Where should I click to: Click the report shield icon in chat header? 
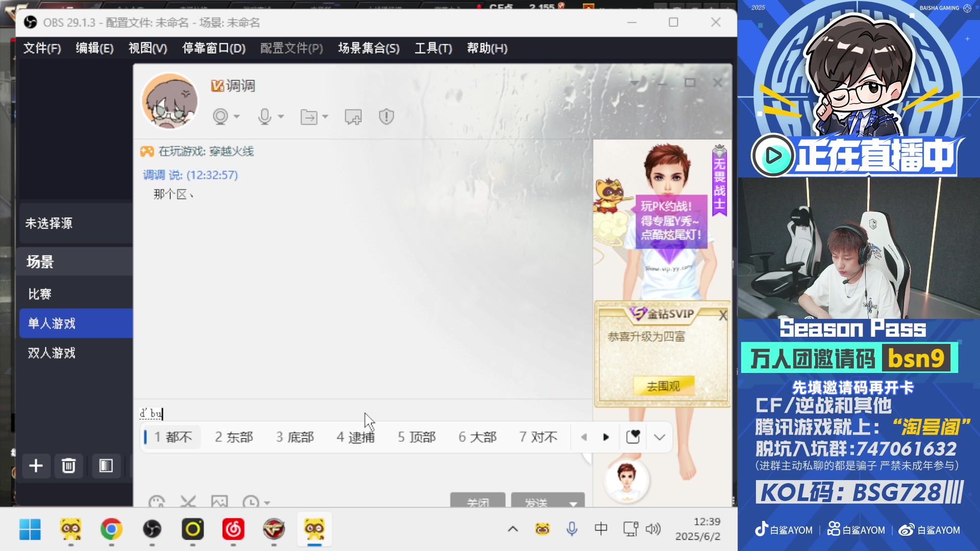[386, 117]
